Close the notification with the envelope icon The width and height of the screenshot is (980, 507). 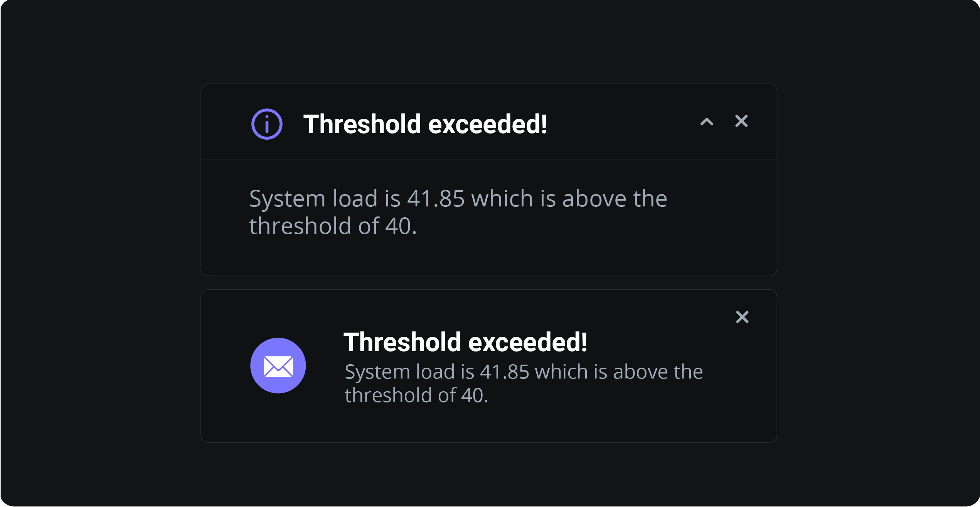(x=742, y=317)
